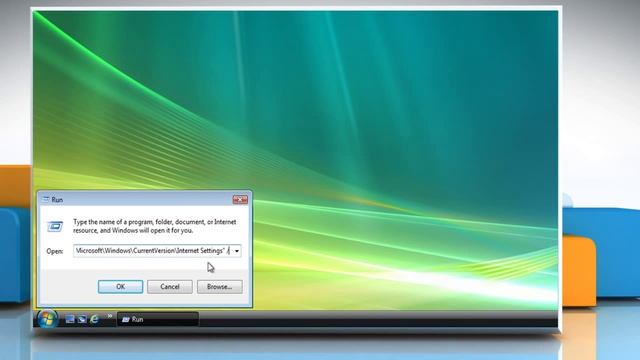Click the Run title bar icon
Screen dimensions: 640x360
46,199
